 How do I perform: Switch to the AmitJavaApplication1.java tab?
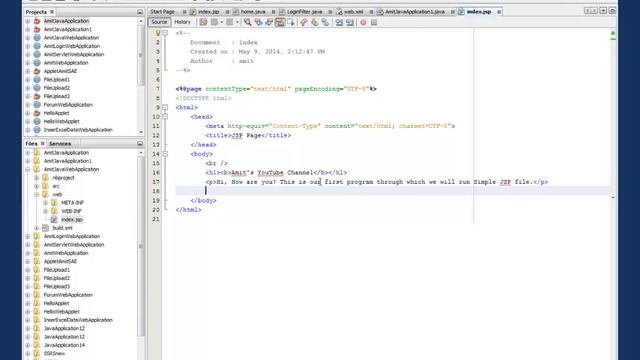coord(414,12)
